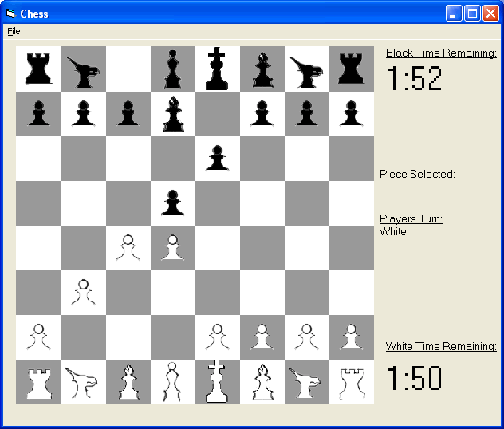Screen dimensions: 504x429
Task: Select the black pawn on e6
Action: tap(218, 158)
